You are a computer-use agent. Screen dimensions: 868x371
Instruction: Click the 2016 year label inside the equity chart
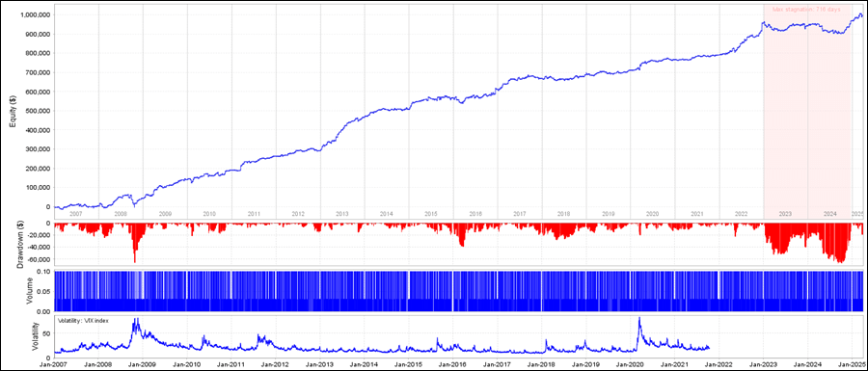(475, 213)
